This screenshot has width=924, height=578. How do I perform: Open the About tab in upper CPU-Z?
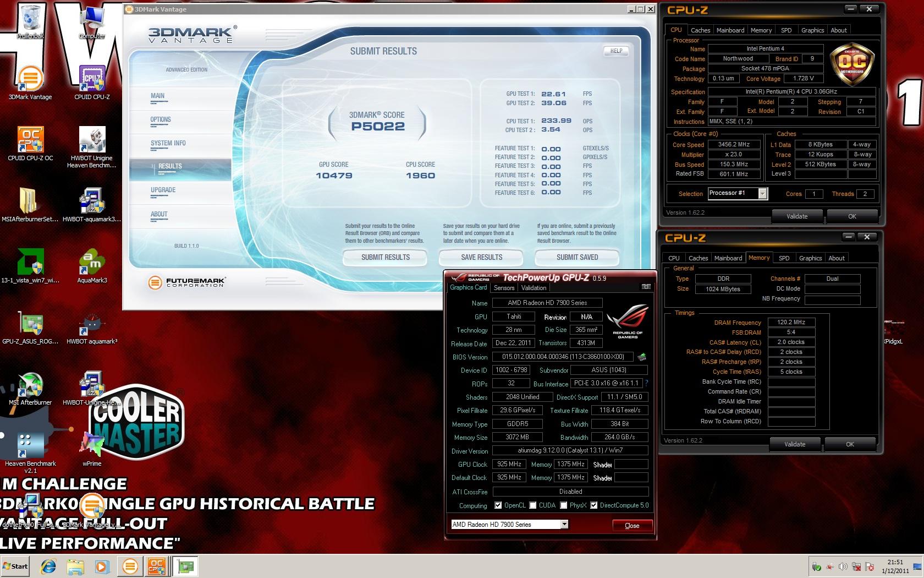[x=839, y=30]
